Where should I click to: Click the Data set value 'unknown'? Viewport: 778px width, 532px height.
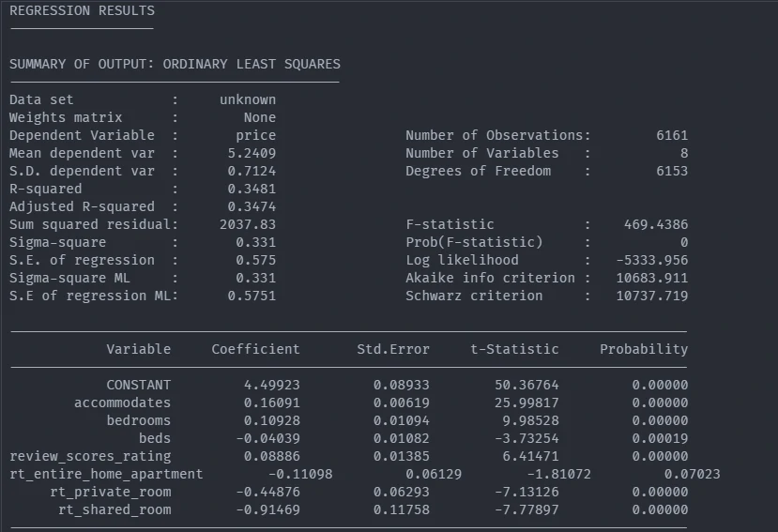pyautogui.click(x=248, y=99)
